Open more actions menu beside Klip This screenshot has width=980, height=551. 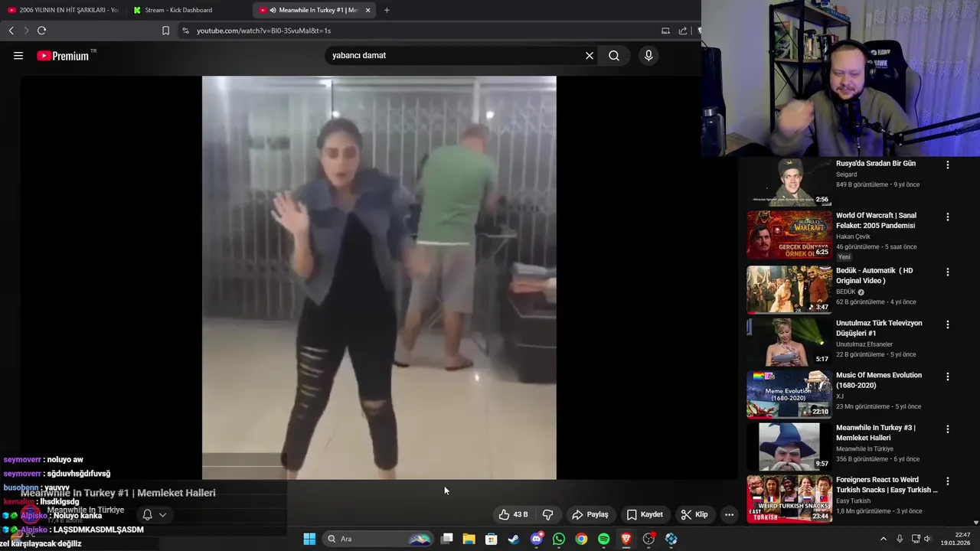pyautogui.click(x=729, y=514)
